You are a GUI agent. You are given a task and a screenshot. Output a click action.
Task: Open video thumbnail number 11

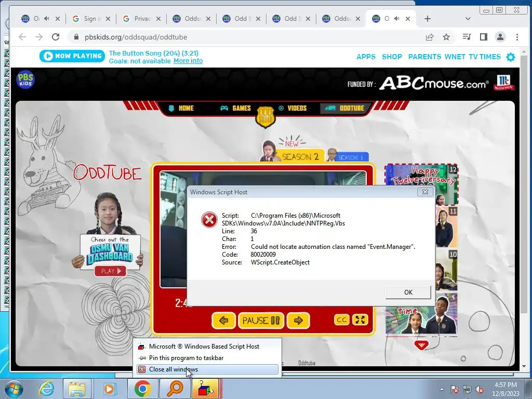click(446, 227)
